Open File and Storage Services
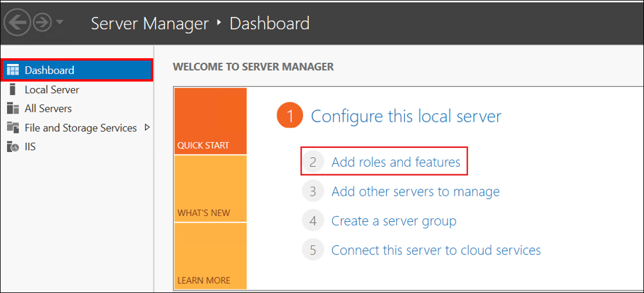 pyautogui.click(x=80, y=128)
